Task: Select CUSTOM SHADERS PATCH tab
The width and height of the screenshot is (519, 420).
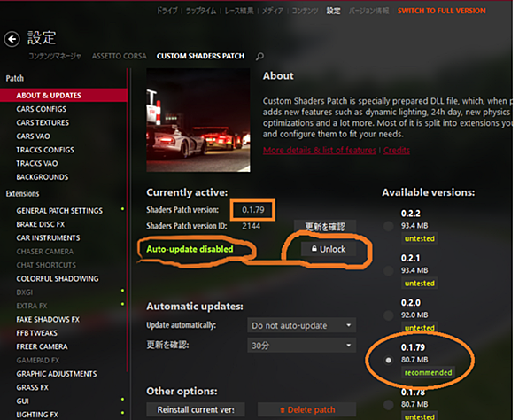Action: (200, 57)
